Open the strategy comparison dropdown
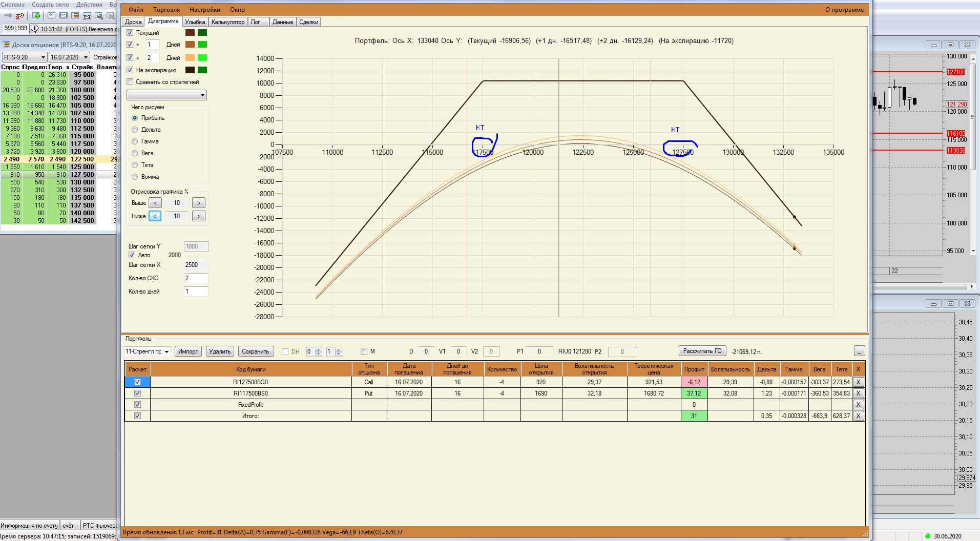 (x=166, y=95)
